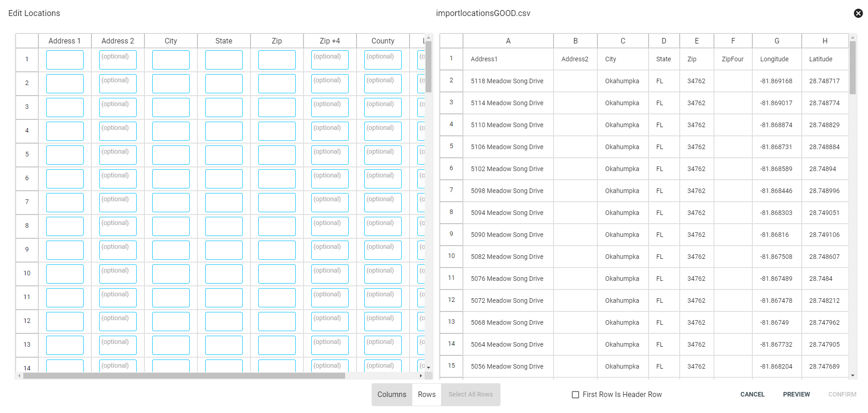Select CSV column D header

click(664, 41)
